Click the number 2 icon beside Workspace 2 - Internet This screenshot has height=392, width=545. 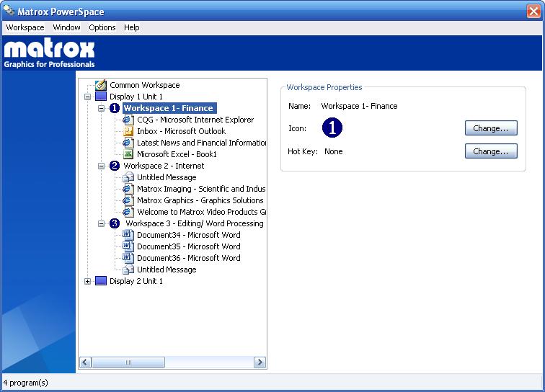click(115, 166)
